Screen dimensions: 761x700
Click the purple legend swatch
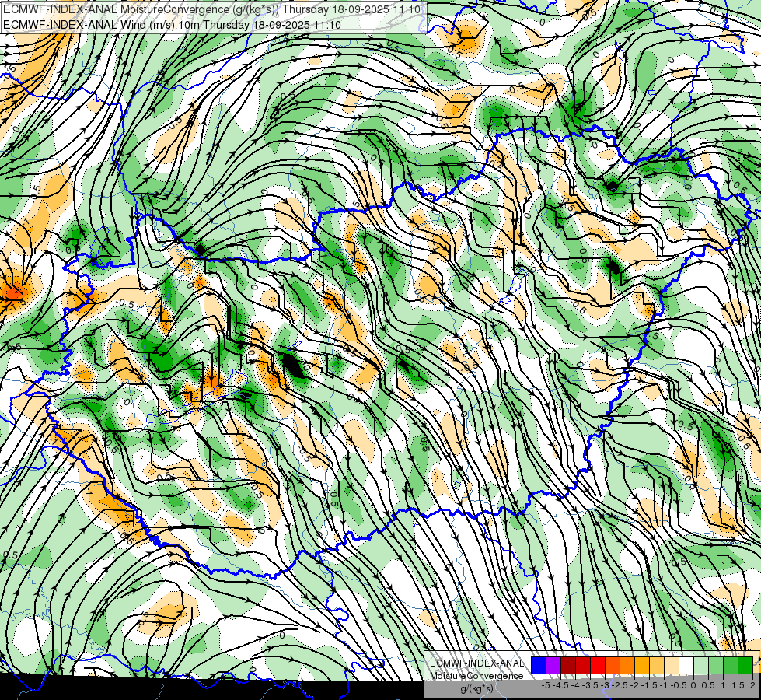pos(553,665)
